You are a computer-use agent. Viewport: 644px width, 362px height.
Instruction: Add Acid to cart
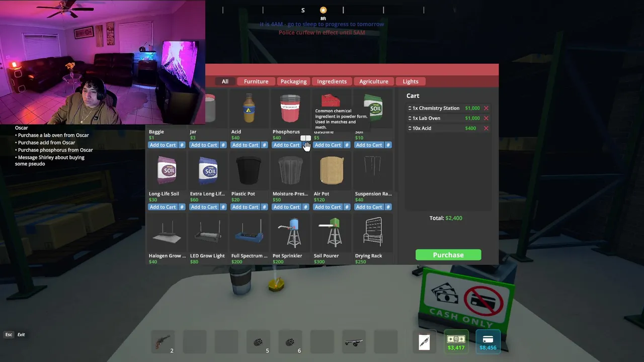[x=246, y=145]
